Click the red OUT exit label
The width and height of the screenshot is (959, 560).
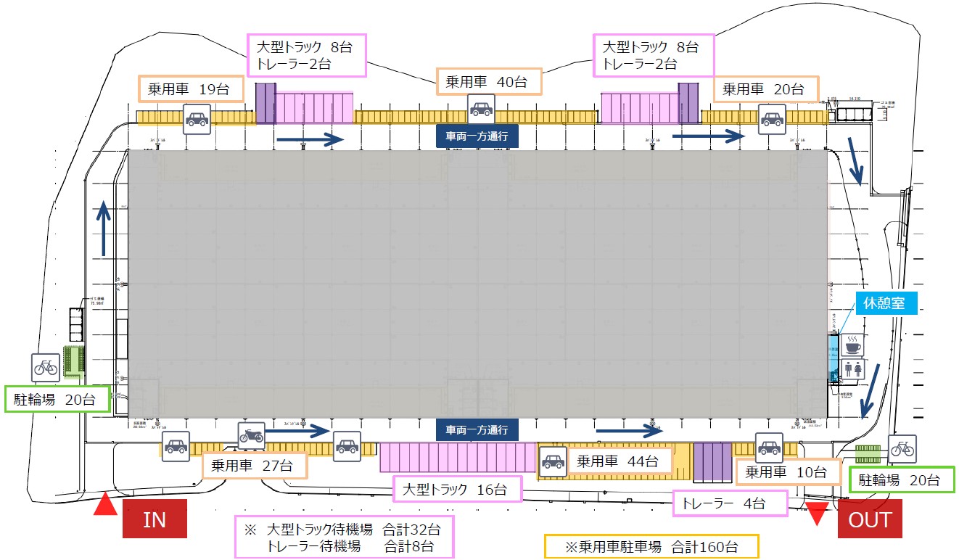870,519
